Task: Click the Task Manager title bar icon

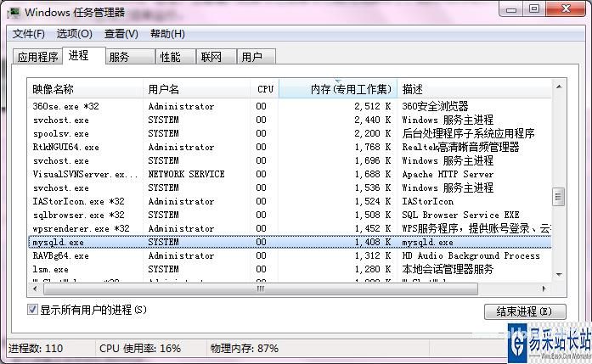Action: [x=14, y=13]
